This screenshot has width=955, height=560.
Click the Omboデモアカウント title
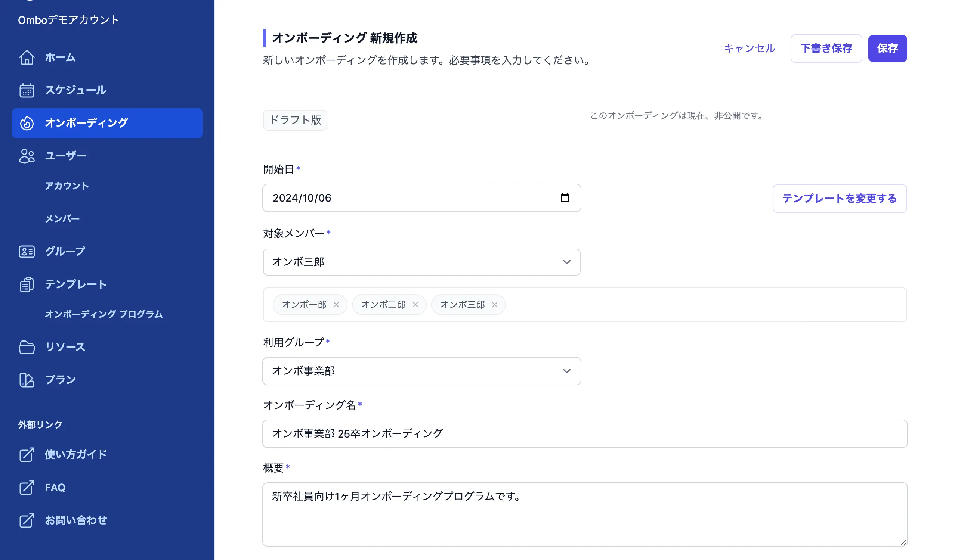coord(69,20)
